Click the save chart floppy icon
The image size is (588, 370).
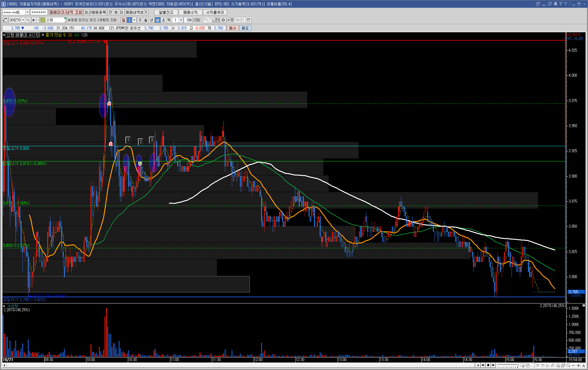click(218, 20)
